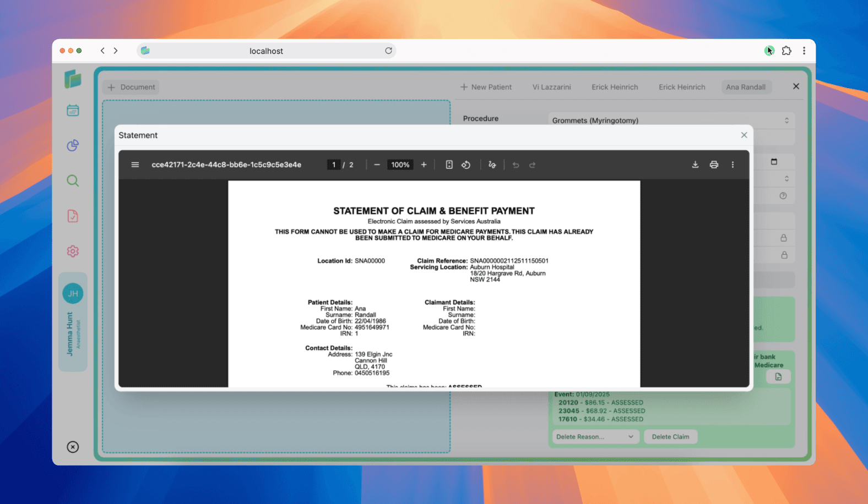Click the 17610 - $34.46 - ASSESSED line
The width and height of the screenshot is (868, 504).
[x=601, y=419]
